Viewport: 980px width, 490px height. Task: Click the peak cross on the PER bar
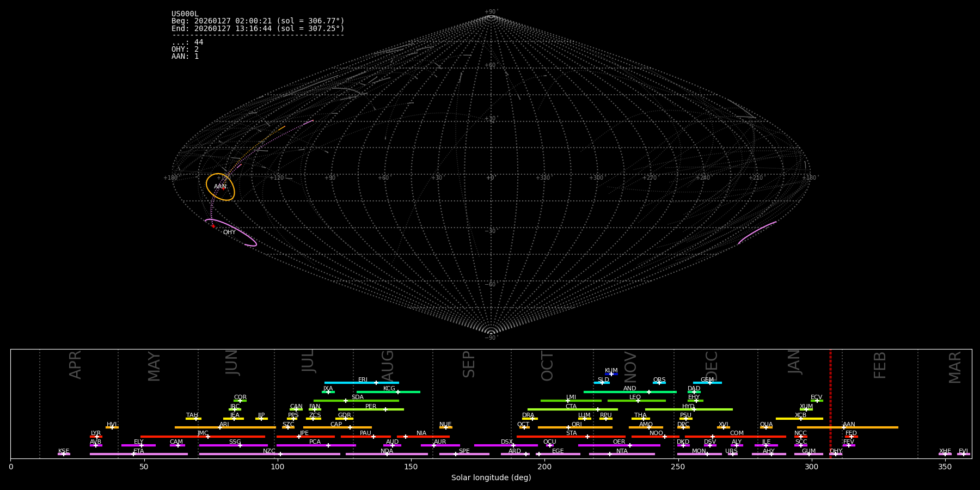coord(385,409)
